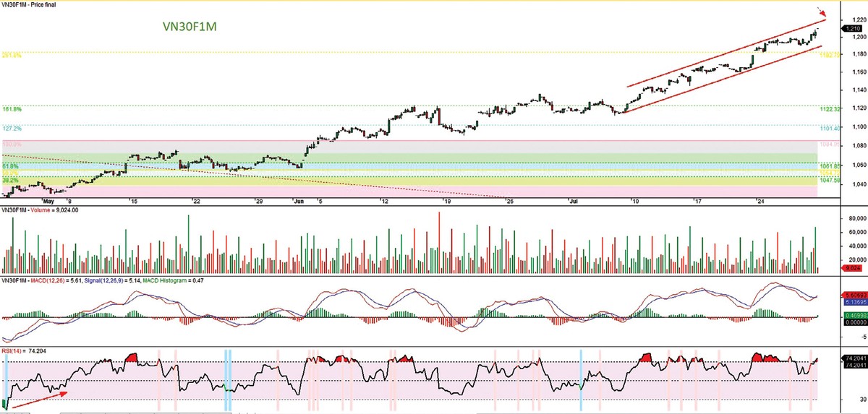
Task: Click the blue Signal value tag 5.13695
Action: click(x=851, y=302)
